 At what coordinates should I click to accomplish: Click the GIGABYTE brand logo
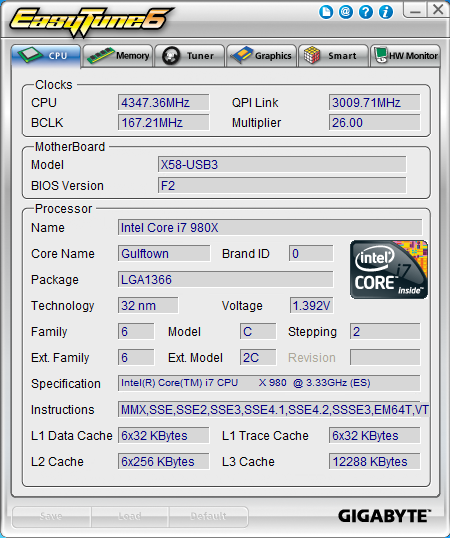coord(384,516)
